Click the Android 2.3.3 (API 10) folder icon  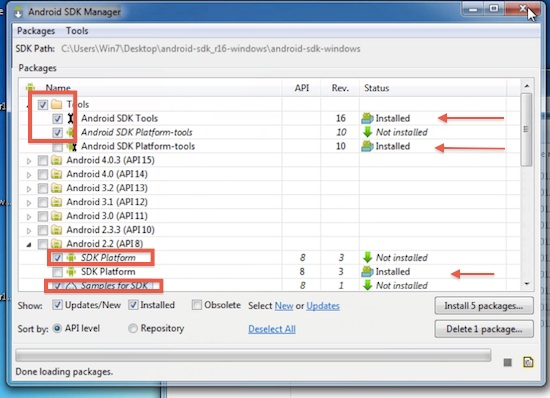point(56,230)
